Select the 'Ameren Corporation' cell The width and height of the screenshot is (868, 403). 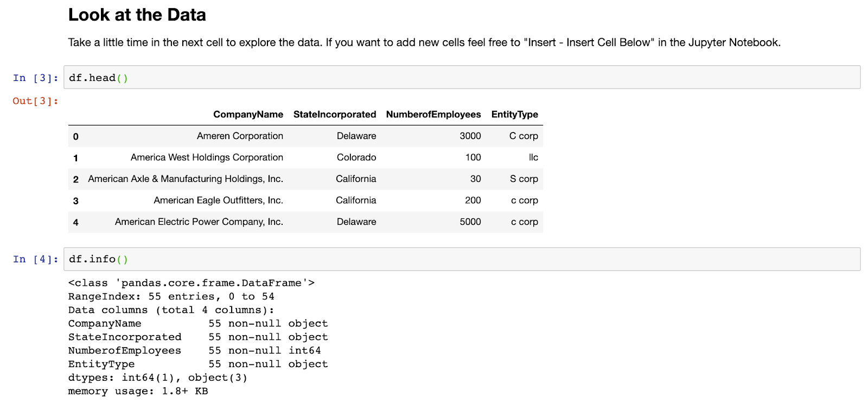pos(240,136)
